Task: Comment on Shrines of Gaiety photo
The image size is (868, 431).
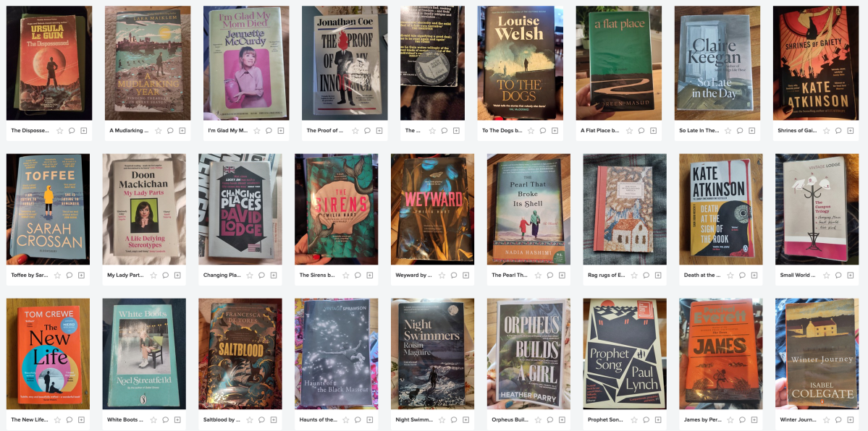Action: [x=838, y=131]
